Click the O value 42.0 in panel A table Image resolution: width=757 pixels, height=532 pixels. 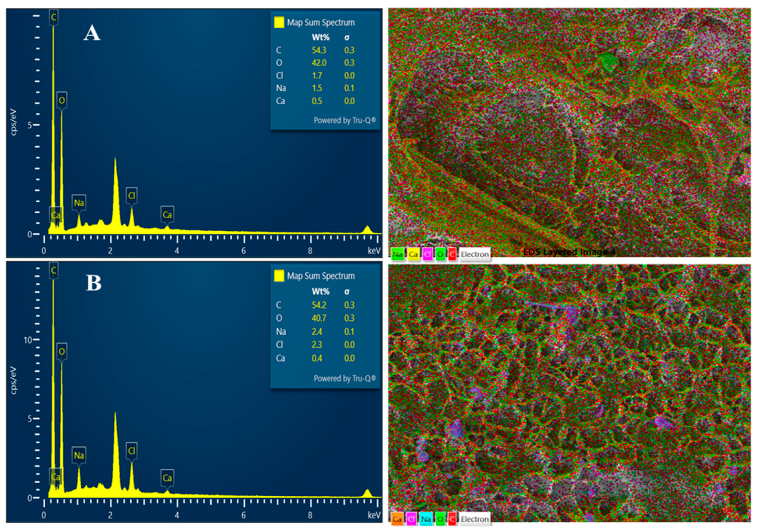pos(319,63)
